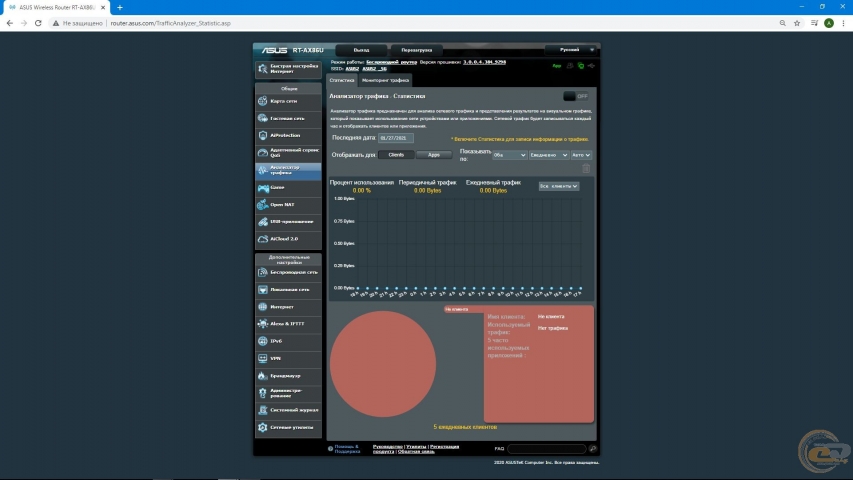Open the browser three-dot menu
Image resolution: width=853 pixels, height=480 pixels.
point(843,23)
